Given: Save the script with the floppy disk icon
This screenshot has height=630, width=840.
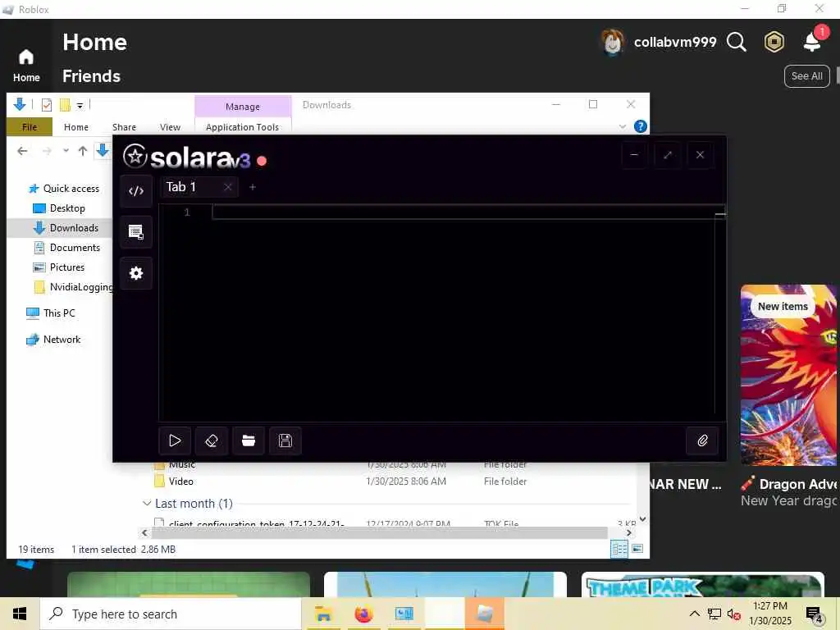Looking at the screenshot, I should point(285,441).
